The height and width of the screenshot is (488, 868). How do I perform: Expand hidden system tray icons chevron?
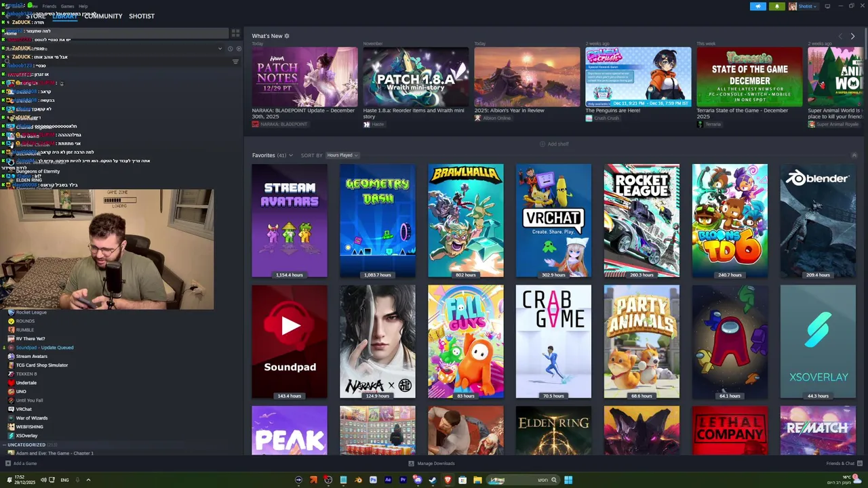(x=88, y=480)
